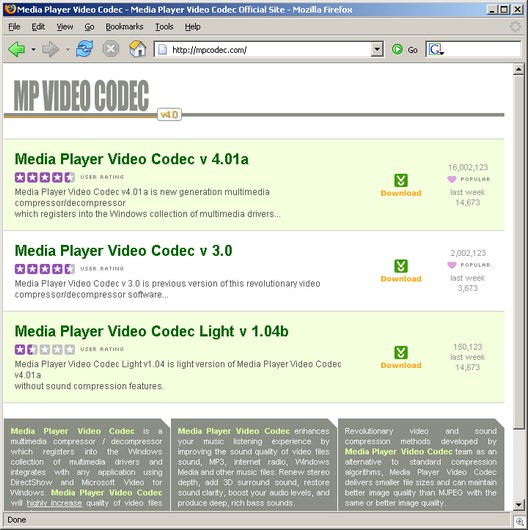
Task: Click the download arrow icon for Codec v 3.0
Action: point(401,266)
